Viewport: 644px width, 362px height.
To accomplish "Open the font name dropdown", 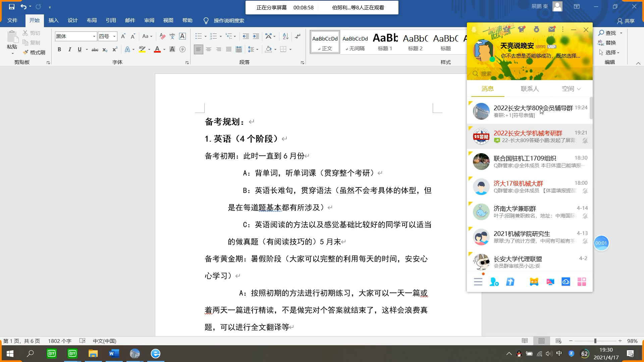I will pyautogui.click(x=94, y=36).
